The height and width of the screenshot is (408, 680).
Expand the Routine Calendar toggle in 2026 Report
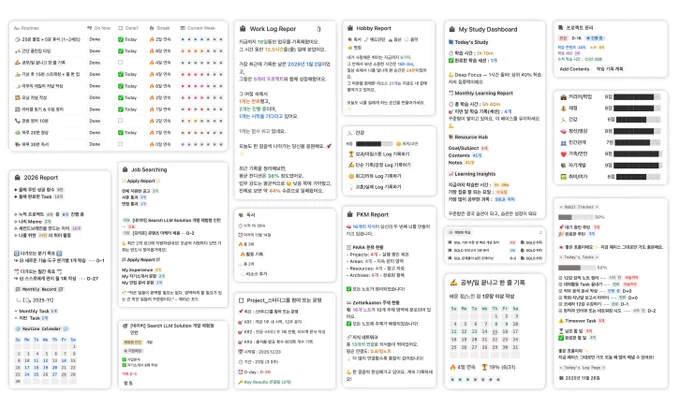[x=41, y=329]
